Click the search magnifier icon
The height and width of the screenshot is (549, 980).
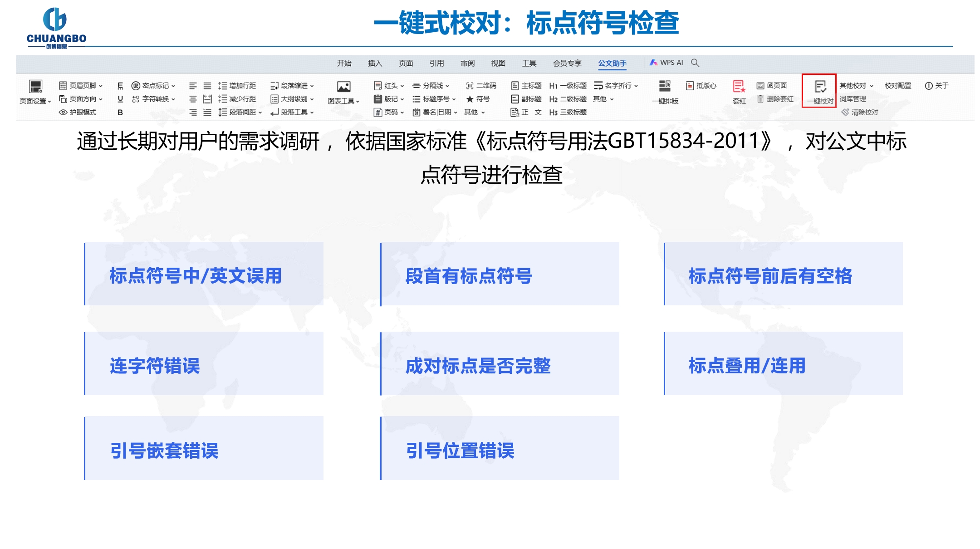695,63
